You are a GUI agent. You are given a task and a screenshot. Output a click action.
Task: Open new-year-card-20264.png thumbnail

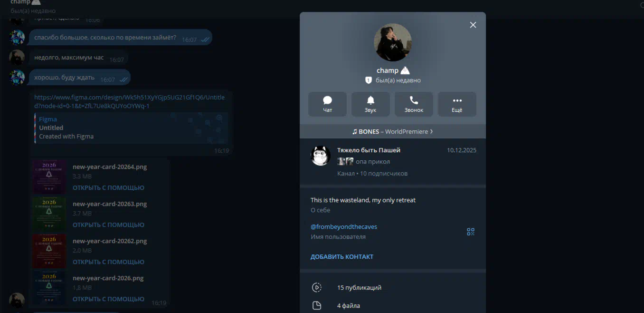tap(49, 176)
